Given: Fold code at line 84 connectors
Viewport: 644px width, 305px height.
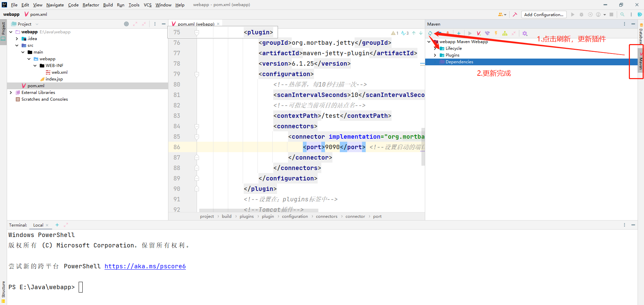Looking at the screenshot, I should (x=197, y=126).
